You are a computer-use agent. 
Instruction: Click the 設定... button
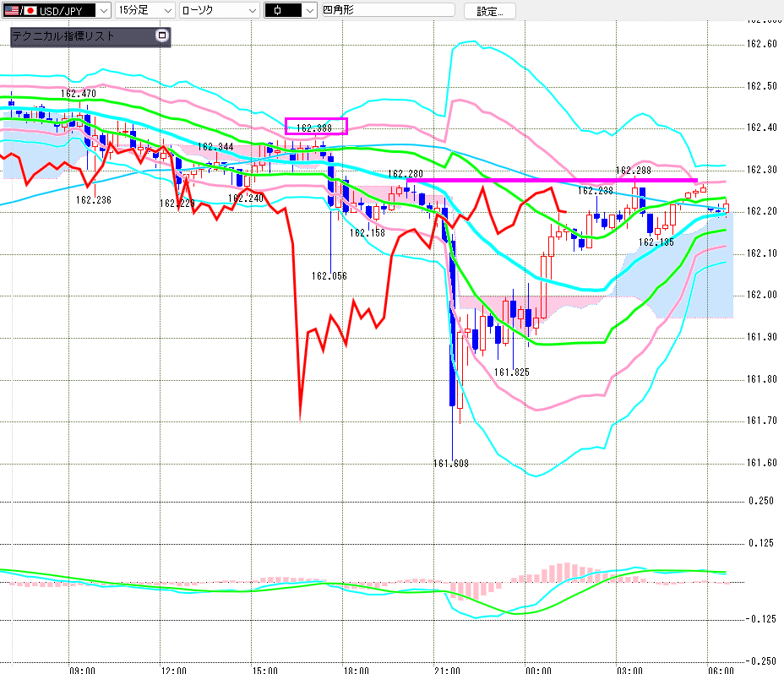489,11
